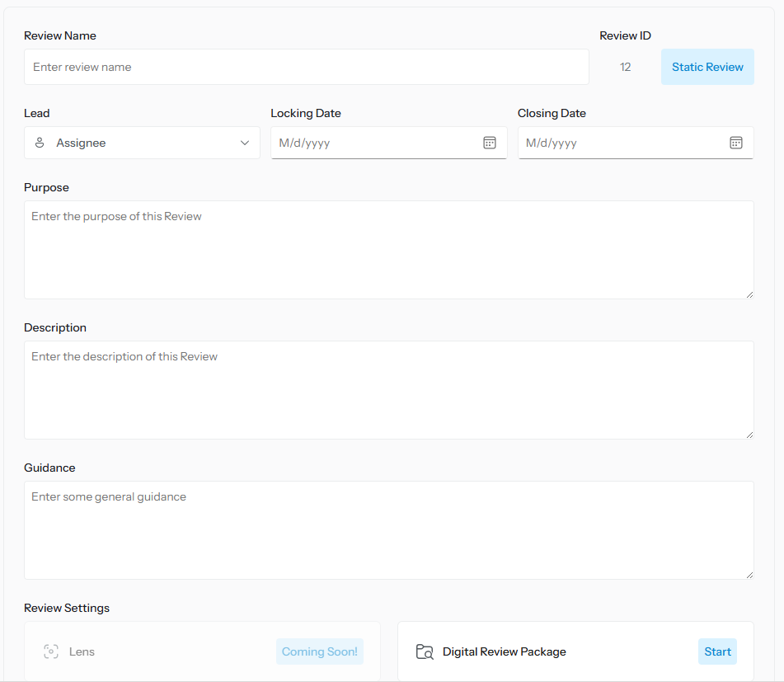Grab the Purpose textarea resize handle
Image resolution: width=784 pixels, height=682 pixels.
(749, 294)
